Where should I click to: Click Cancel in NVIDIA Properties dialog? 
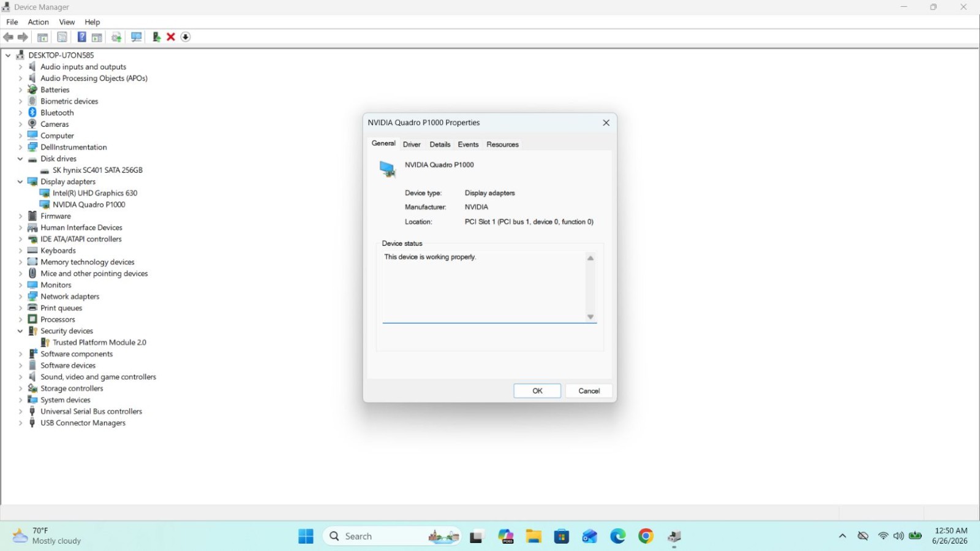589,391
